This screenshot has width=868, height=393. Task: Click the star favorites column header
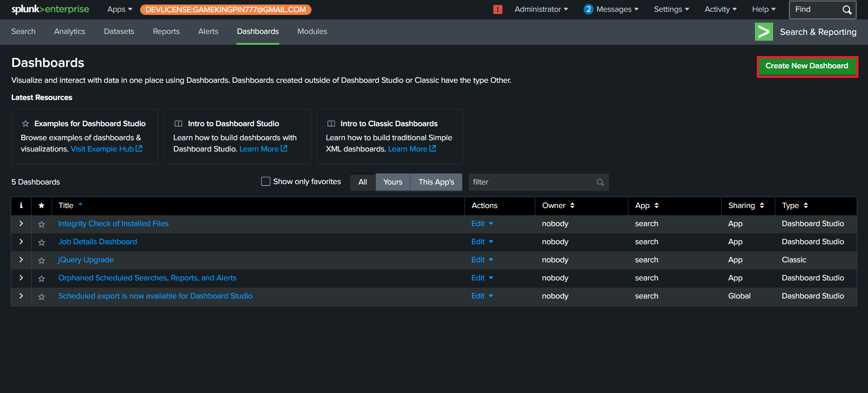click(42, 205)
